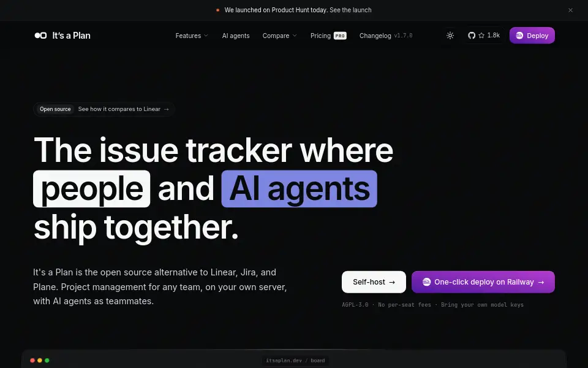Click the It's a Plan logo icon
Screen dimensions: 588x368
pos(40,36)
